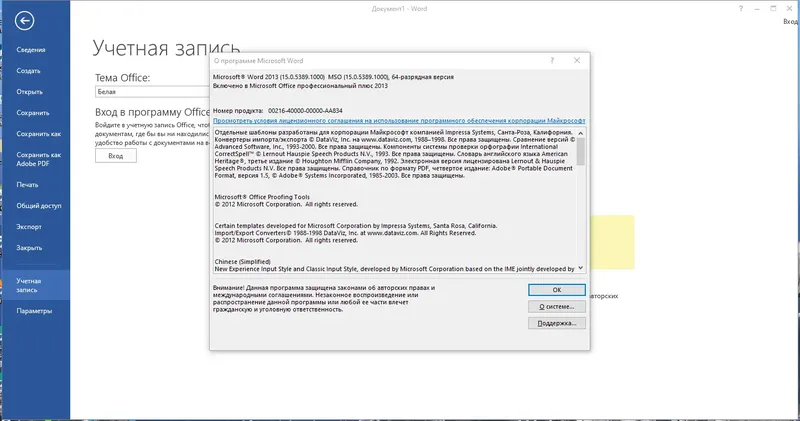Choose Закрыть in the sidebar
This screenshot has height=421, width=800.
(x=29, y=247)
